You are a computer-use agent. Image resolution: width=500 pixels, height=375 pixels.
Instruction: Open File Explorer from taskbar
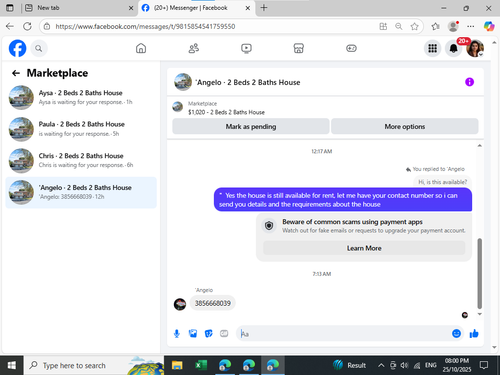click(177, 365)
